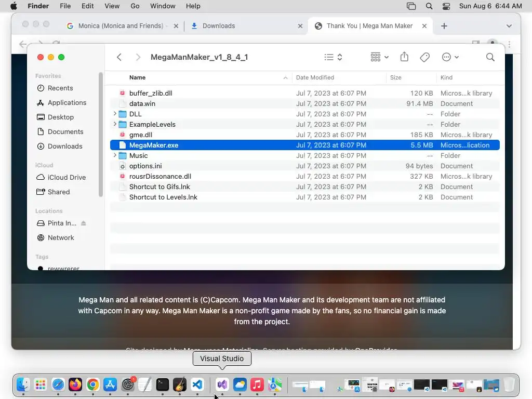Open Network in Finder sidebar

[56, 238]
